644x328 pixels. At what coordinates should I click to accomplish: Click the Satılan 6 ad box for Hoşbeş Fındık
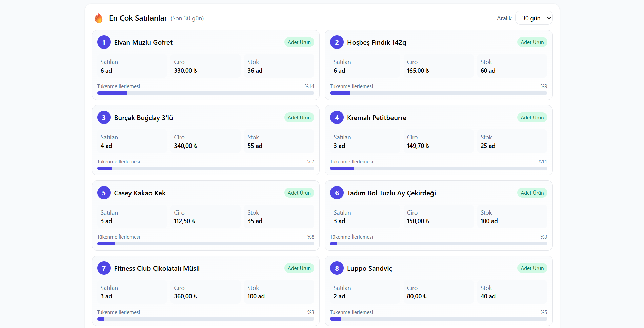365,66
